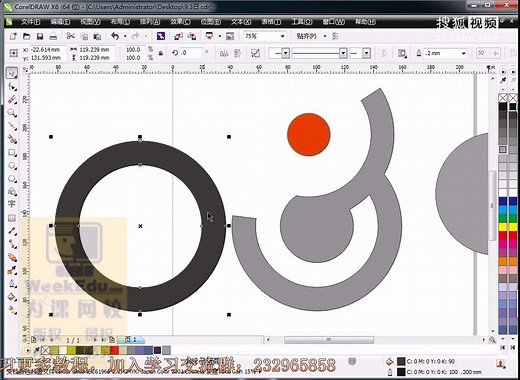This screenshot has height=380, width=520.
Task: Select the Connector tool
Action: [12, 244]
